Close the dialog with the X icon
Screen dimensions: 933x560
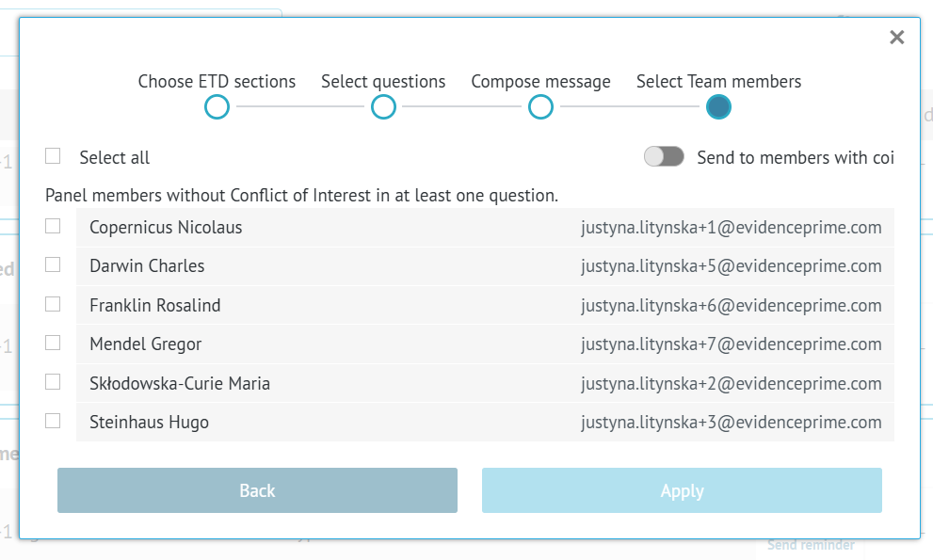[x=896, y=37]
